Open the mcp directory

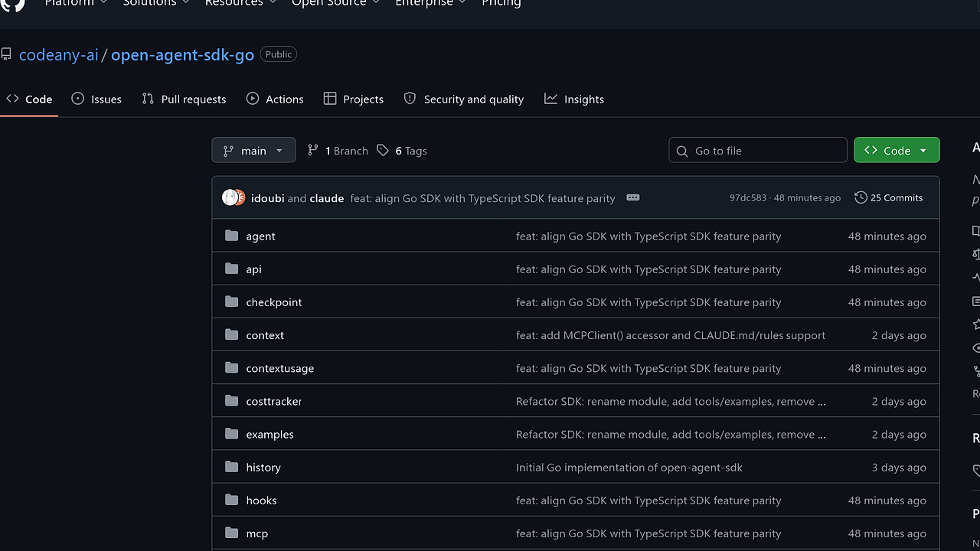tap(256, 533)
